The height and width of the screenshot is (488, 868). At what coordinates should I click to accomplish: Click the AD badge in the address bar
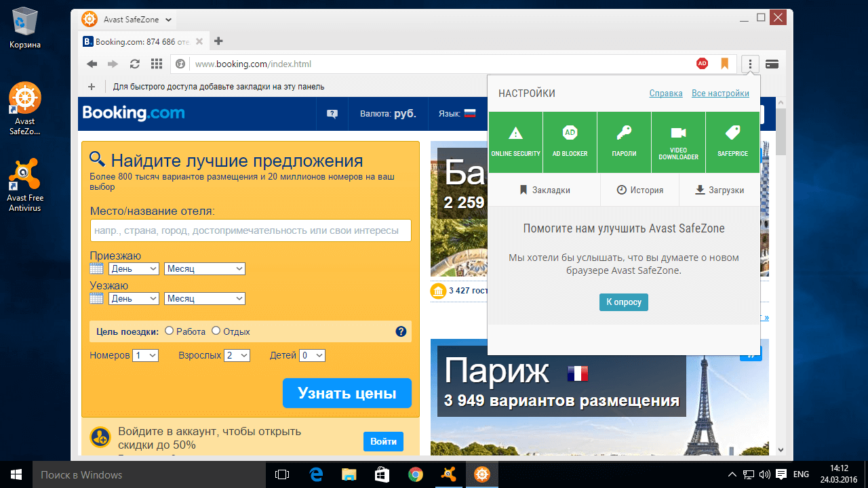click(702, 63)
